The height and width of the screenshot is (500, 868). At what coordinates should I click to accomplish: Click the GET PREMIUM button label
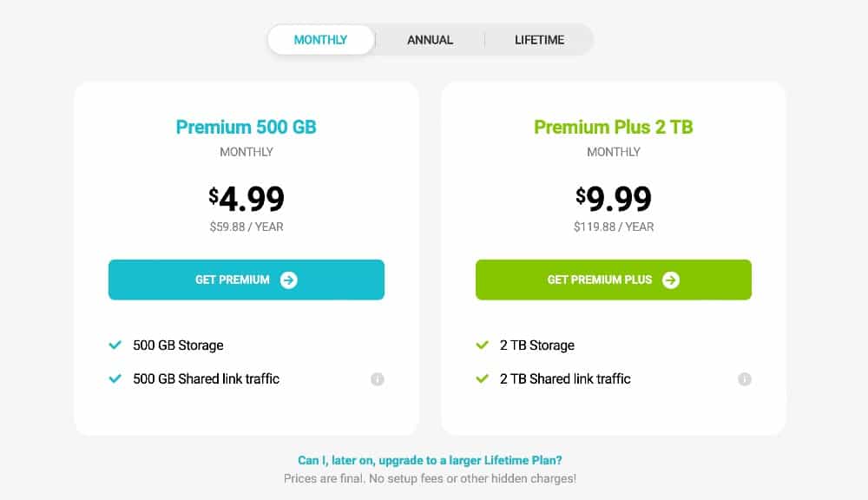232,280
